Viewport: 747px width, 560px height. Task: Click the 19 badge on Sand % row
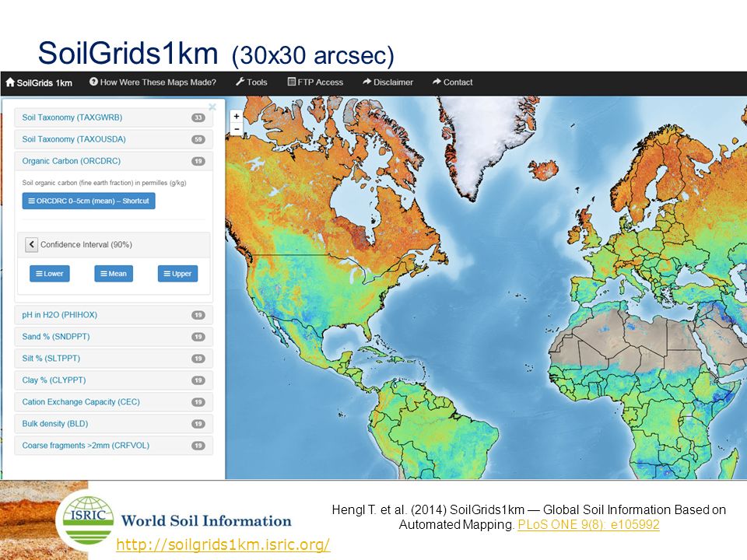coord(198,337)
